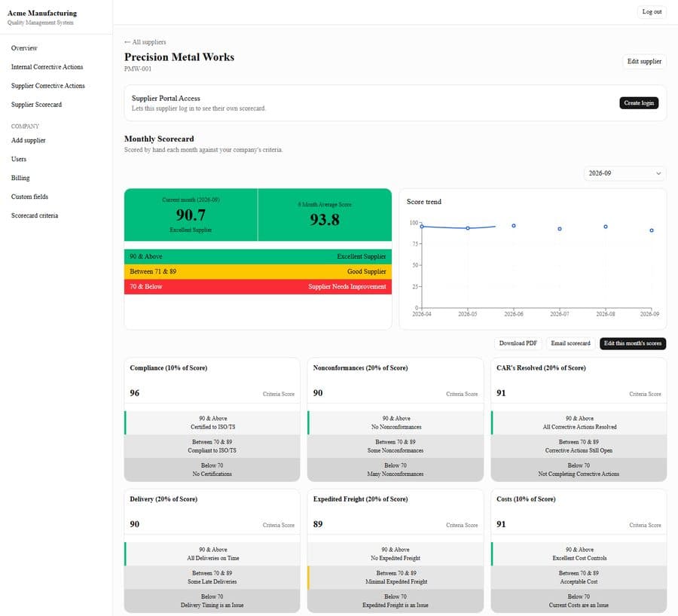Click Certified to ISO/TS tier
This screenshot has height=616, width=678.
tap(212, 422)
